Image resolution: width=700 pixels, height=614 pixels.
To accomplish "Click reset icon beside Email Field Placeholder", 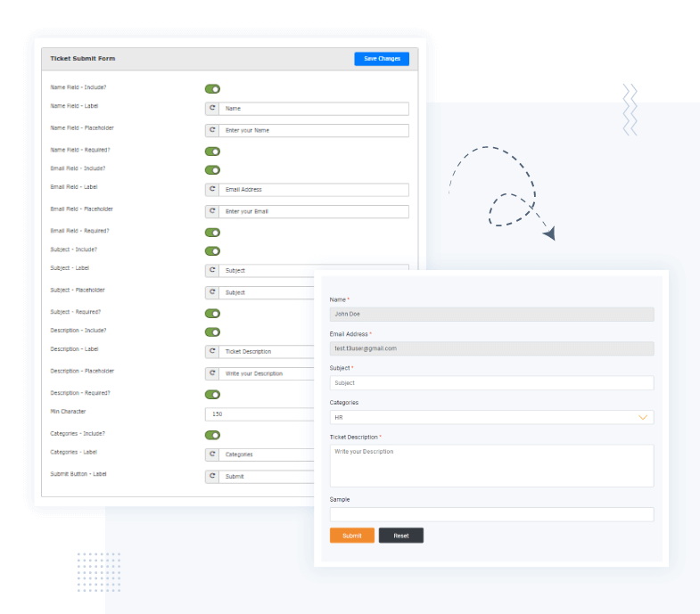I will [212, 211].
